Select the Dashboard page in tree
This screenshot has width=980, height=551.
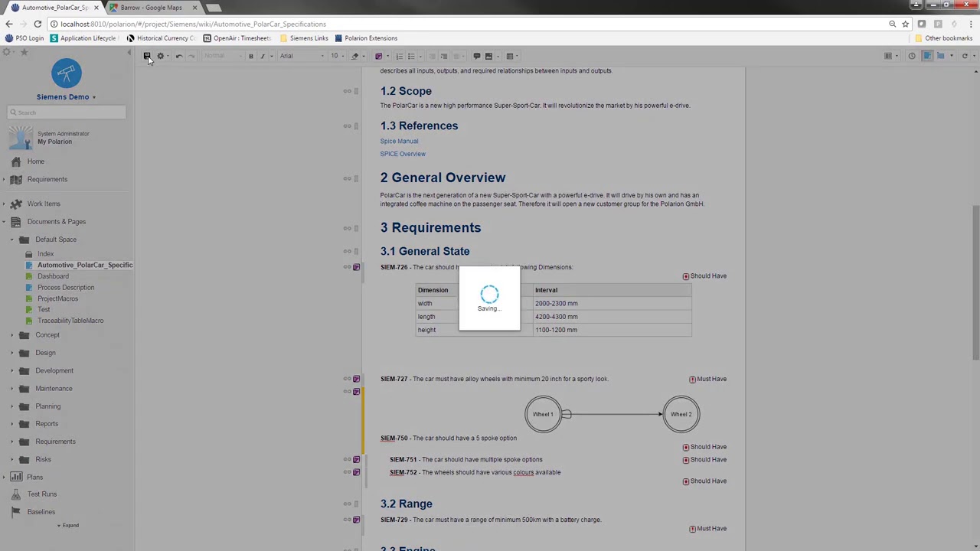53,276
